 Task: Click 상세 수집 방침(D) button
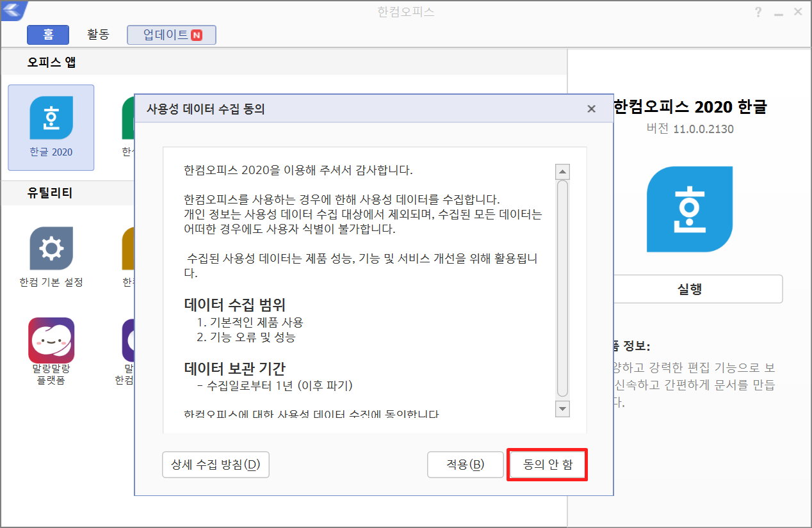click(216, 465)
